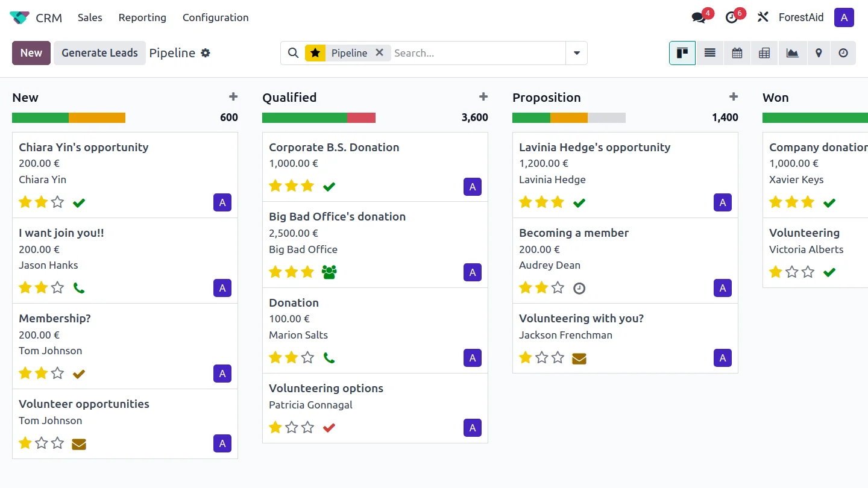Screen dimensions: 868x488
Task: Toggle second star on Volunteering options card
Action: (x=292, y=427)
